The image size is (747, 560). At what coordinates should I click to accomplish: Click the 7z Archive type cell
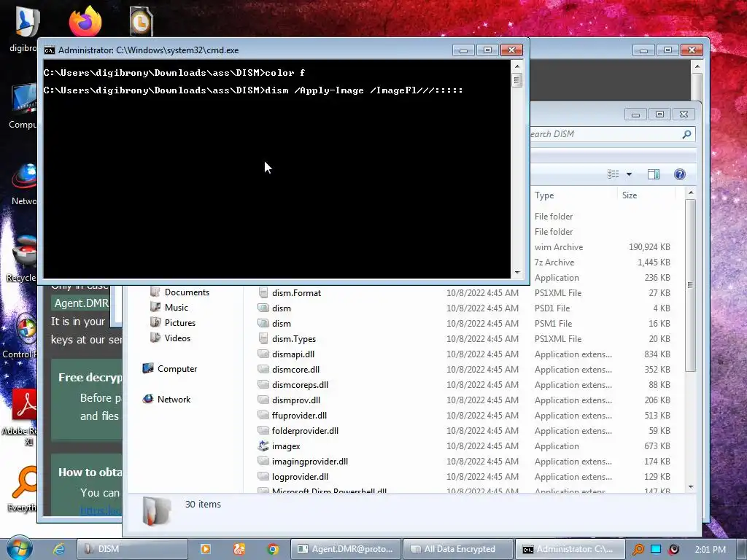[554, 262]
